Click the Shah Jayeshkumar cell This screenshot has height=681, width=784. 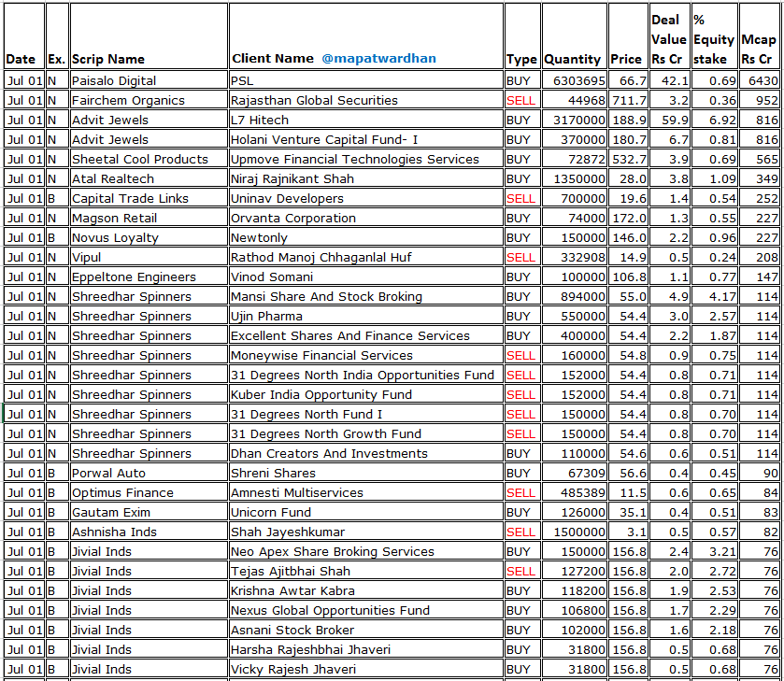coord(366,532)
